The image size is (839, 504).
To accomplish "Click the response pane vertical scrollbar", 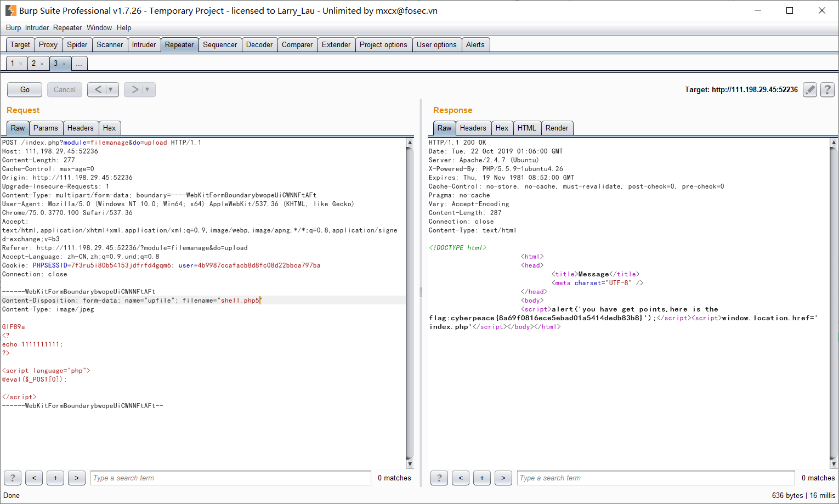I will [x=834, y=303].
